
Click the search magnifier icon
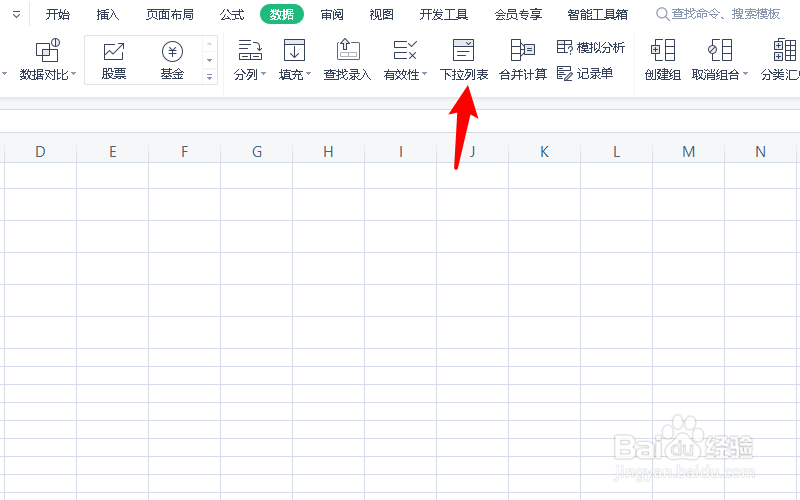click(x=662, y=14)
